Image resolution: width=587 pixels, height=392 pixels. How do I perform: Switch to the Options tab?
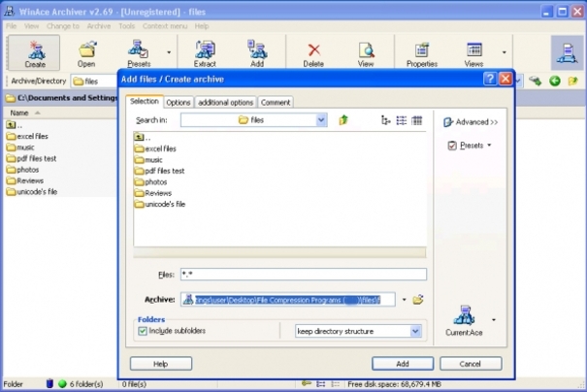point(179,103)
